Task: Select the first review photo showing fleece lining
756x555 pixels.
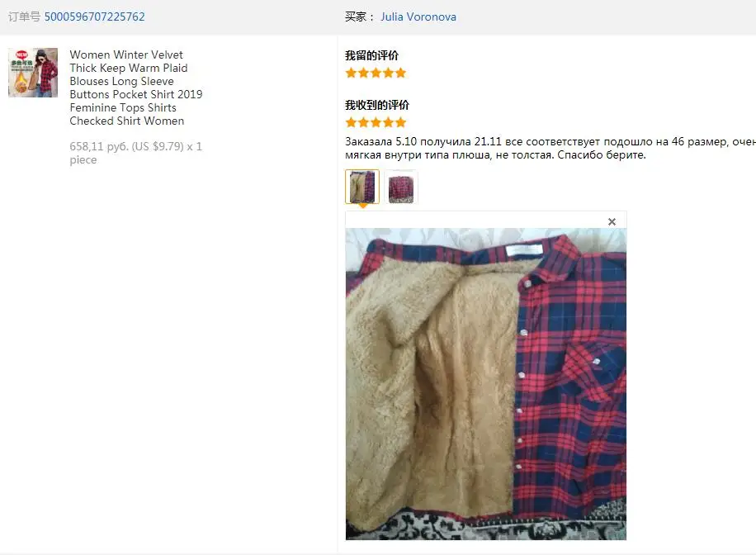Action: pos(362,187)
